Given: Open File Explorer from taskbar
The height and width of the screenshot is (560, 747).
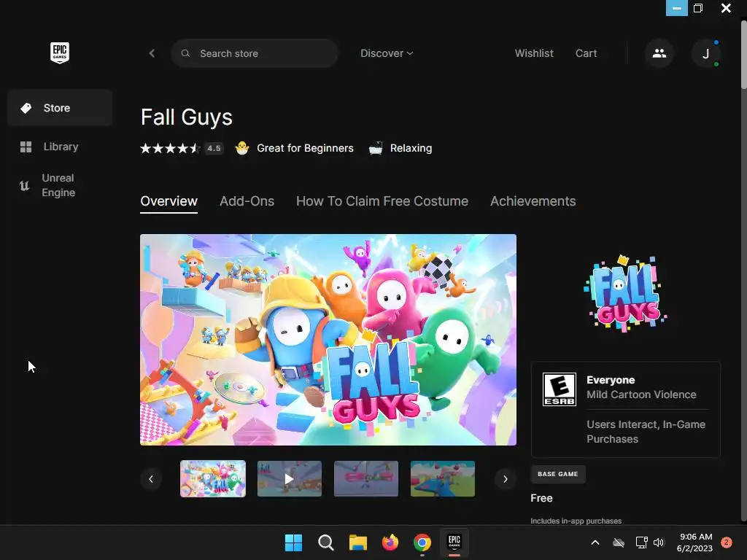Looking at the screenshot, I should [357, 542].
